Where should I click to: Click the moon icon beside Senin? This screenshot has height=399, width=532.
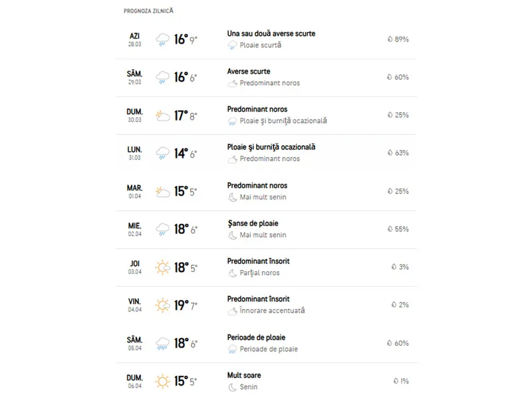tap(232, 387)
